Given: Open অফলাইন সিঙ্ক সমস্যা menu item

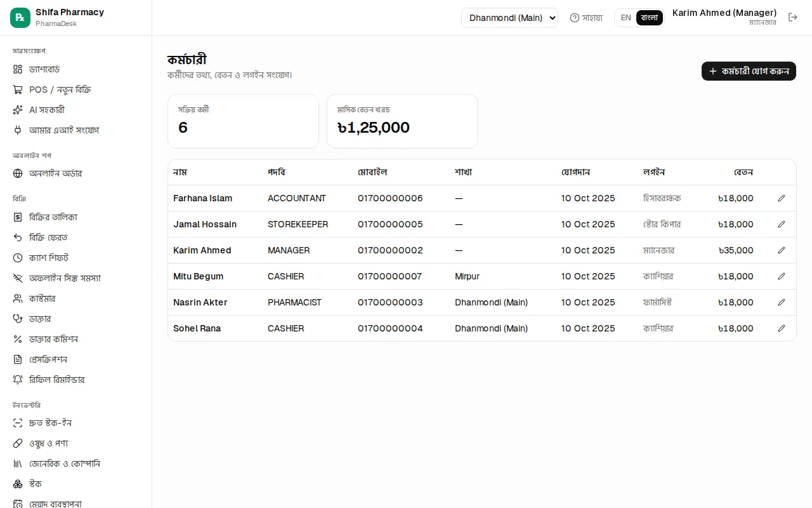Looking at the screenshot, I should [76, 278].
